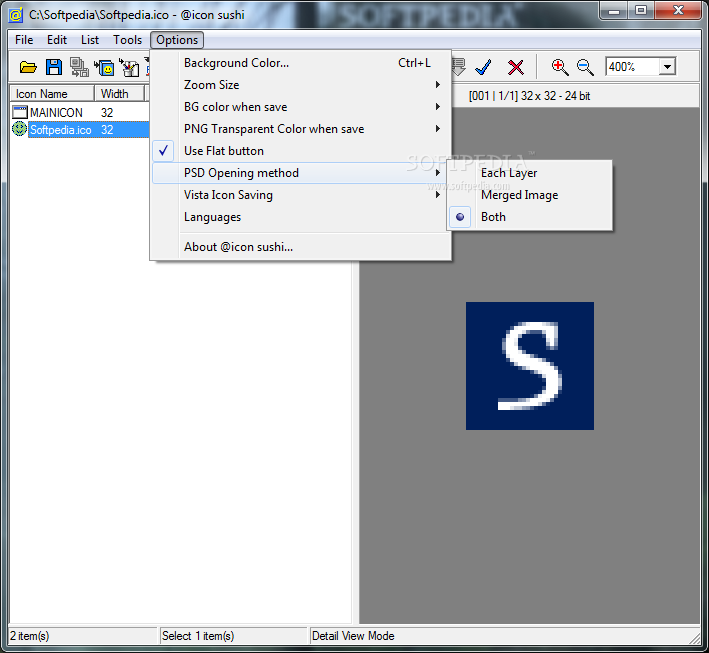Viewport: 709px width, 653px height.
Task: Click the smiley face import toolbar icon
Action: tap(104, 67)
